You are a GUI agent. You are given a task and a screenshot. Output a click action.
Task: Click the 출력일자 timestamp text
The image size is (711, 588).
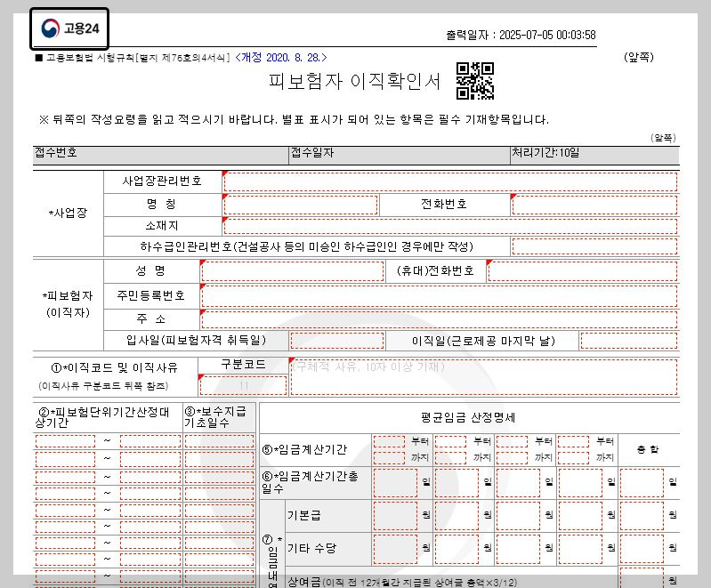coord(521,35)
